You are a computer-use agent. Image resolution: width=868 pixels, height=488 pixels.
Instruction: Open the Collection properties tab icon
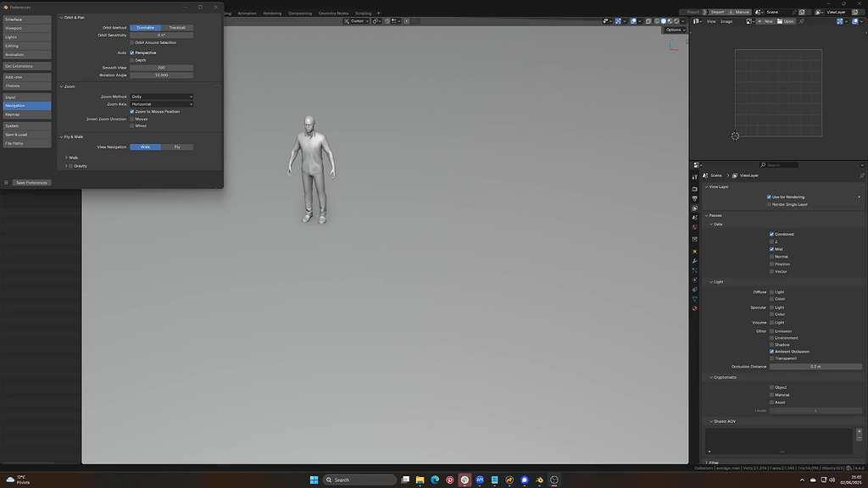695,239
